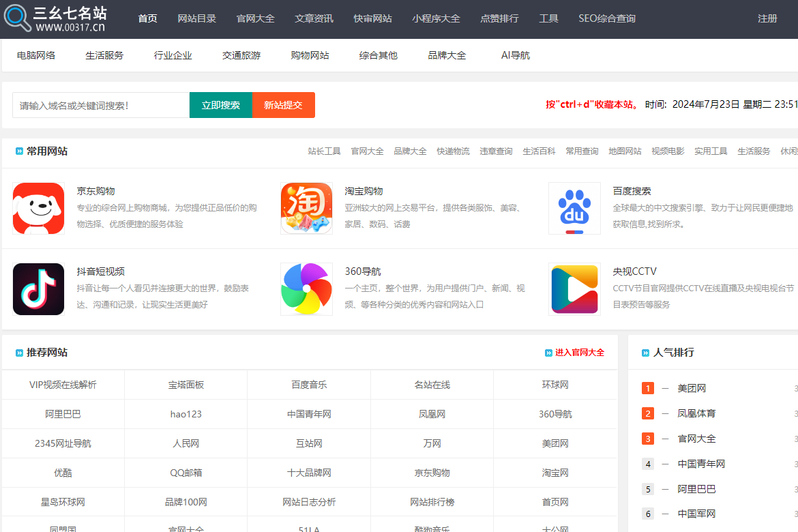798x532 pixels.
Task: Open the 人民网 link
Action: [186, 444]
